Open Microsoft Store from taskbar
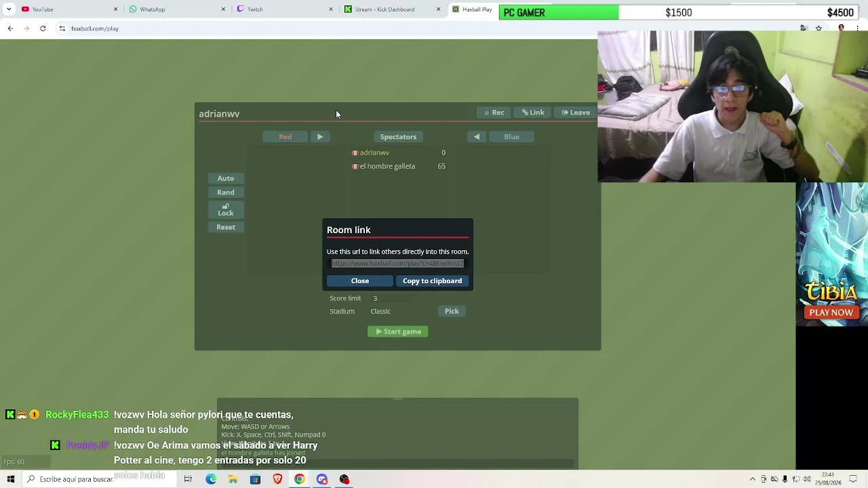Viewport: 868px width, 488px height. click(x=255, y=479)
